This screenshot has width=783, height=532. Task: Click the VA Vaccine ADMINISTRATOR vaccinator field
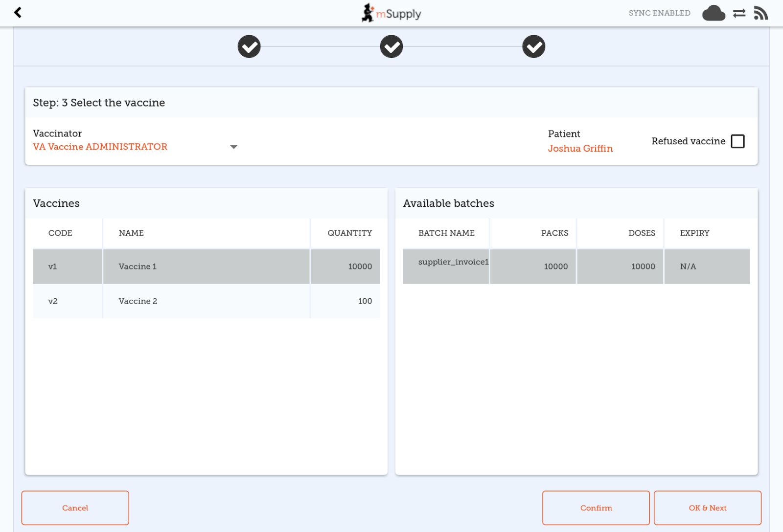coord(100,147)
